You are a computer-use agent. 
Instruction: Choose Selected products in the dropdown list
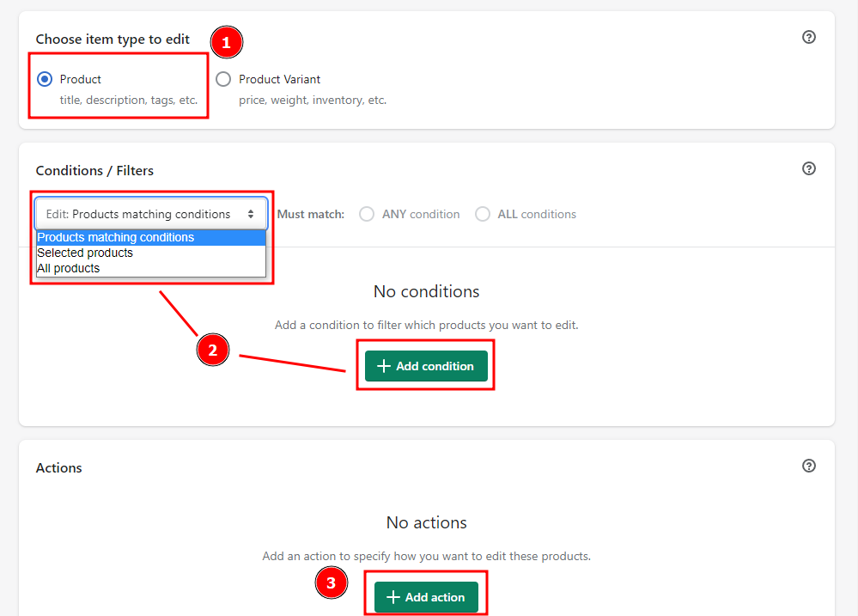pyautogui.click(x=85, y=253)
